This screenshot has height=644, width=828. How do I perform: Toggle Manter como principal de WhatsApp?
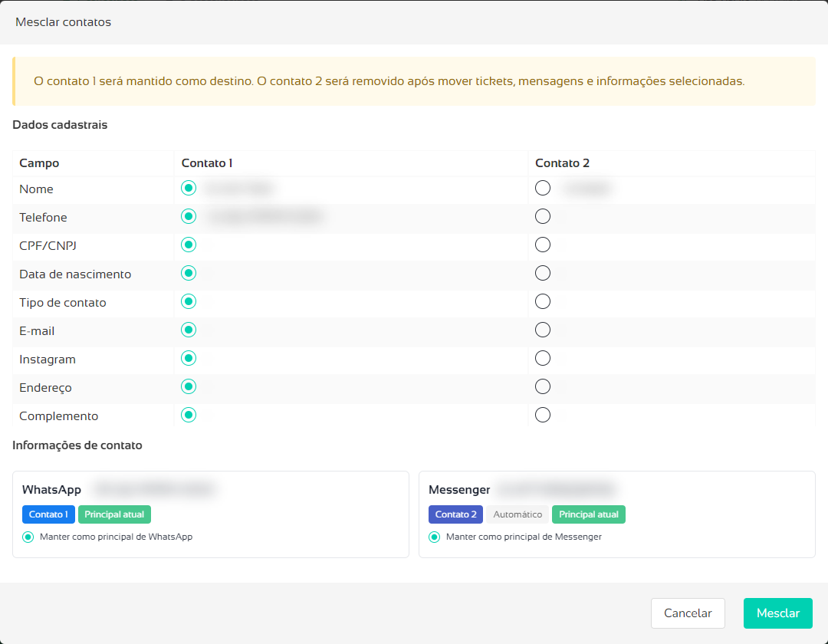point(28,537)
